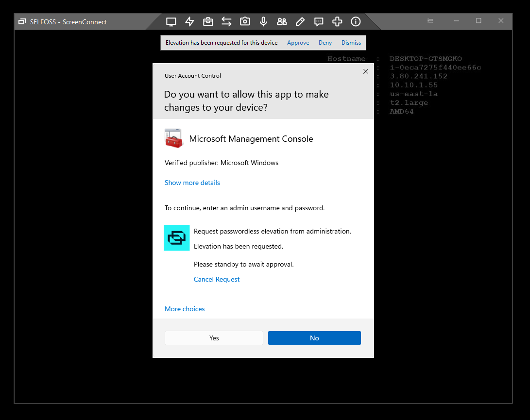530x420 pixels.
Task: Click Cancel Request link
Action: [217, 280]
